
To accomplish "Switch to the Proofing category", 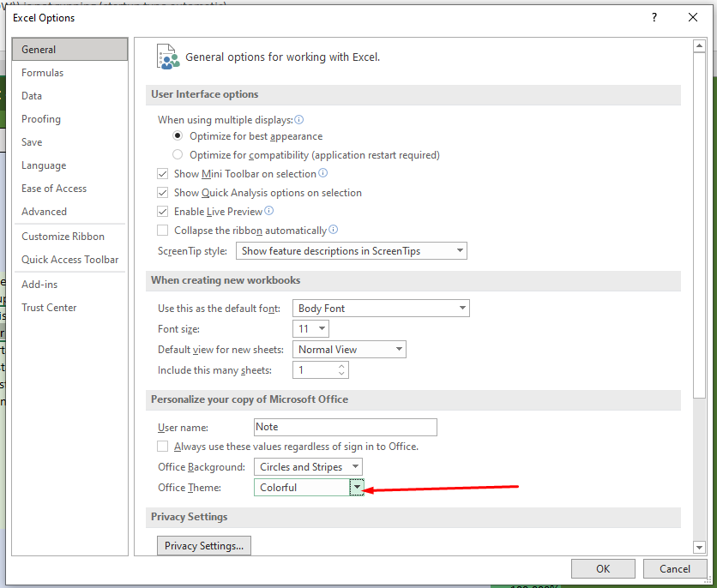I will 70,119.
